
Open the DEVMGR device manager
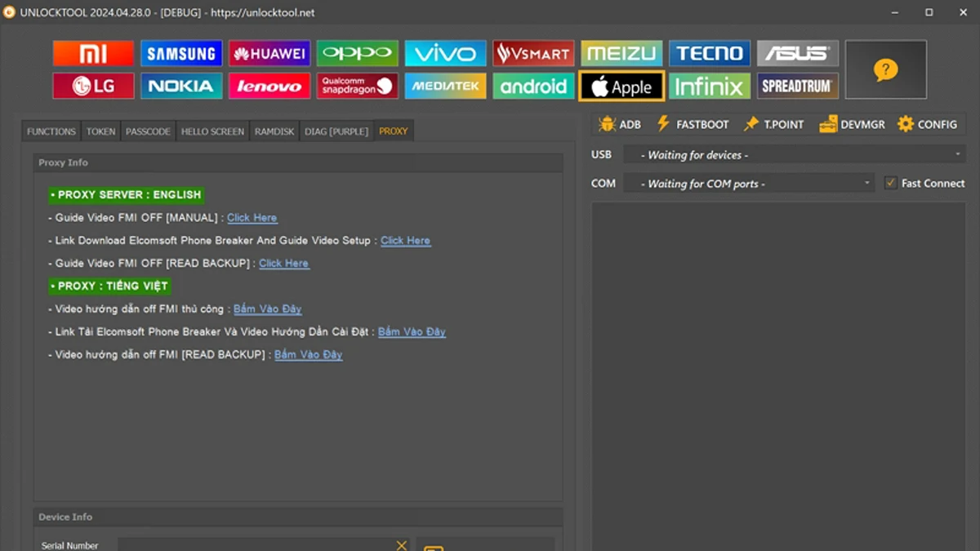(852, 124)
